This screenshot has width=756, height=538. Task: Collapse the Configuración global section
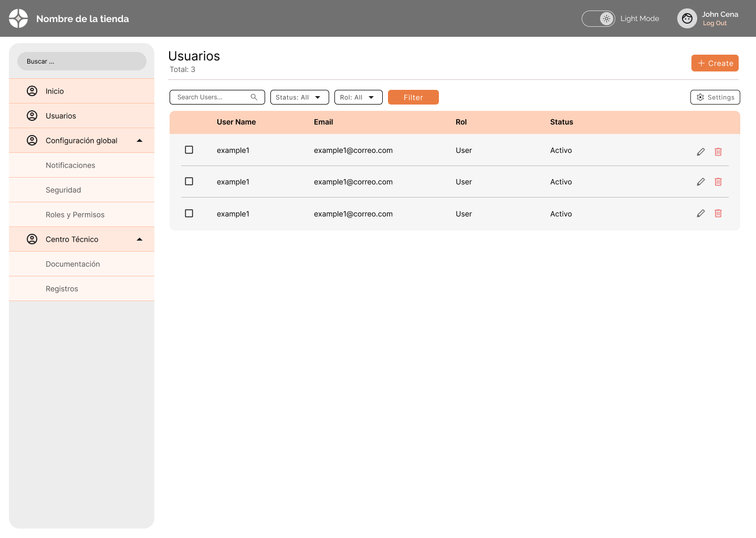point(140,140)
